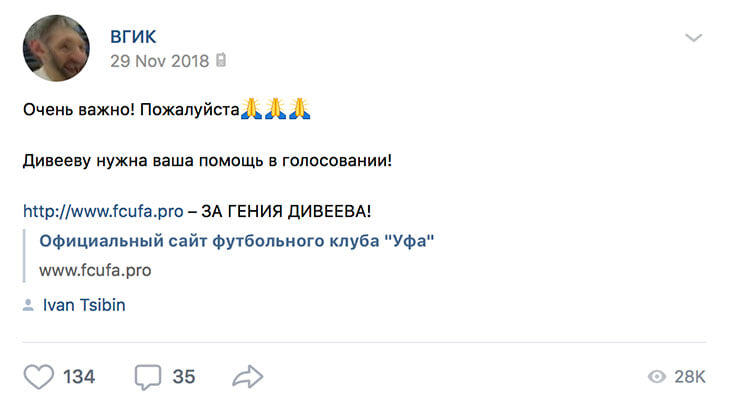Viewport: 730px width, 406px height.
Task: Click the 35 comments counter
Action: (x=184, y=377)
